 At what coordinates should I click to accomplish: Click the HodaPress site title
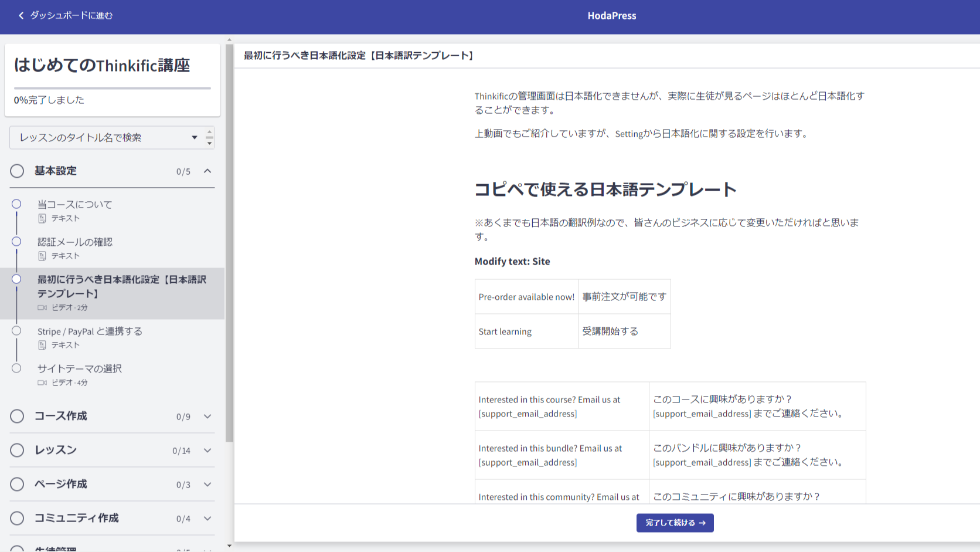coord(612,16)
